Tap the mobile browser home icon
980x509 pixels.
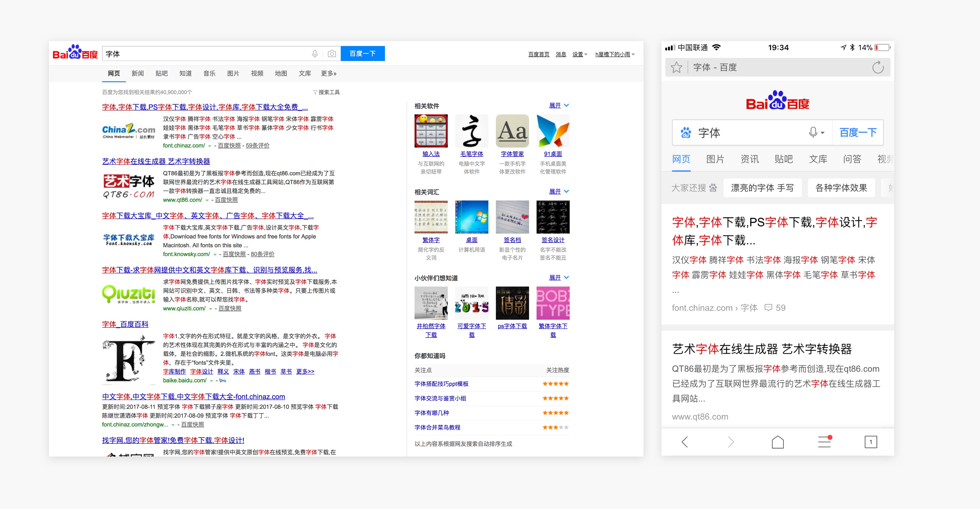coord(778,442)
